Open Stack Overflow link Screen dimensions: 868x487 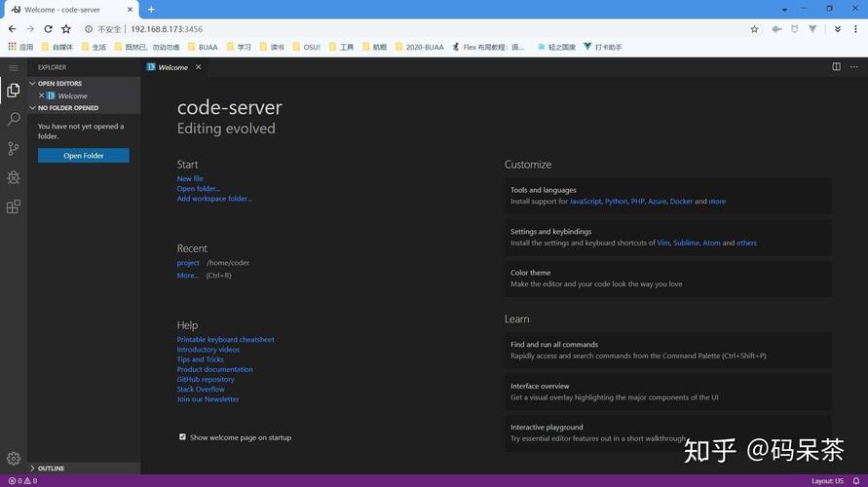click(201, 389)
